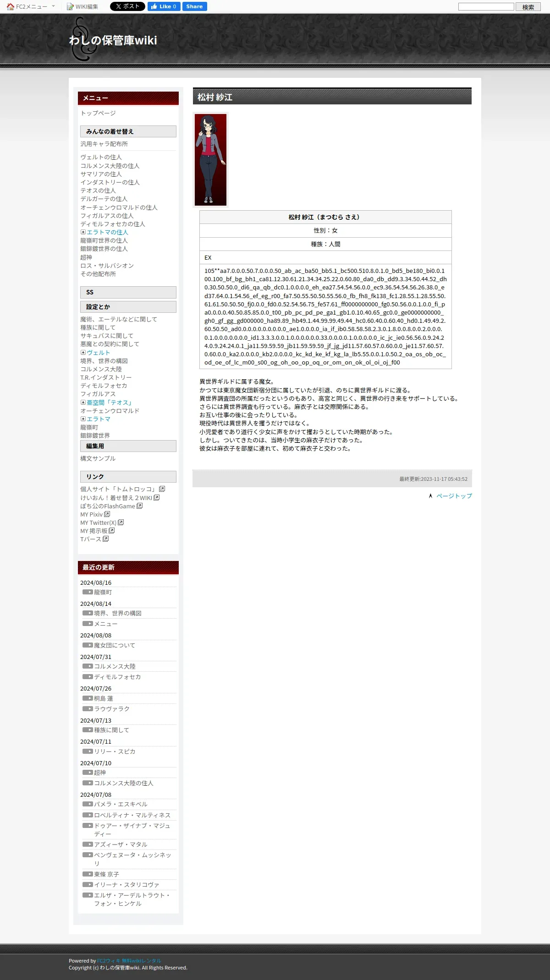Screen dimensions: 550x980
Task: Open オーチェンウロマルド settings link
Action: pos(110,411)
